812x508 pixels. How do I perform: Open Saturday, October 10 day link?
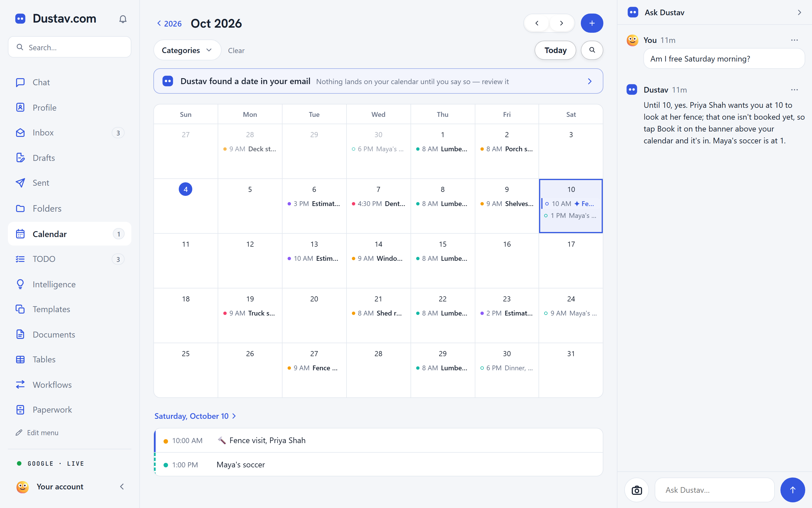(195, 416)
